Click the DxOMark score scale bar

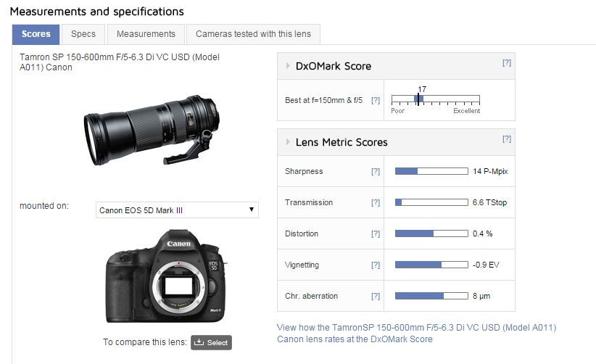(436, 99)
